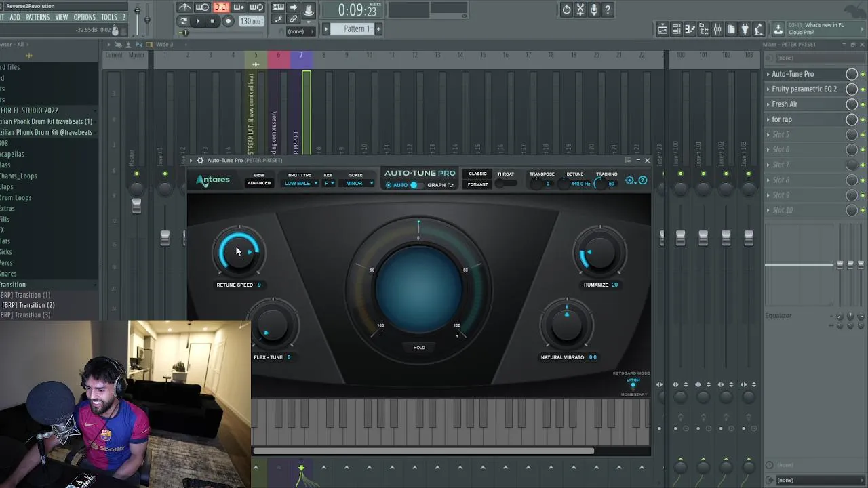Viewport: 868px width, 488px height.
Task: Open Auto-Tune Pro settings gear icon
Action: click(630, 180)
